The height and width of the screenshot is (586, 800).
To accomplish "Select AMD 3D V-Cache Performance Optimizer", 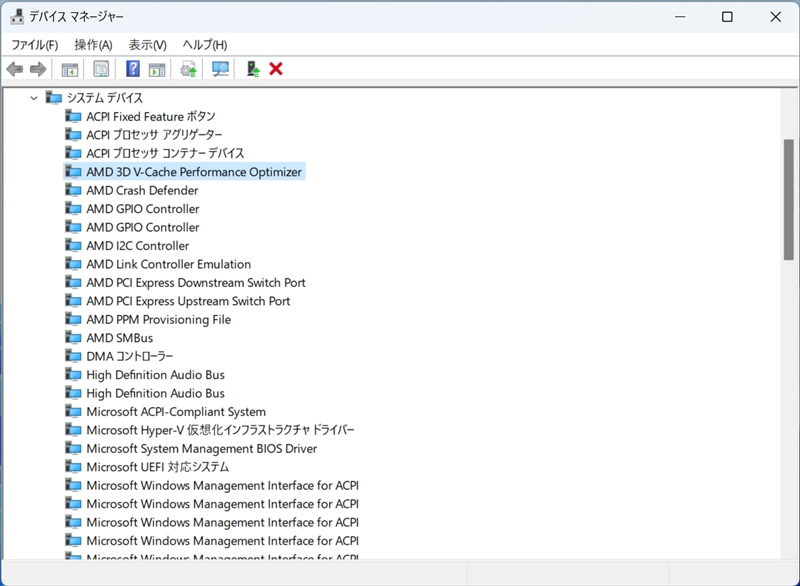I will tap(193, 172).
